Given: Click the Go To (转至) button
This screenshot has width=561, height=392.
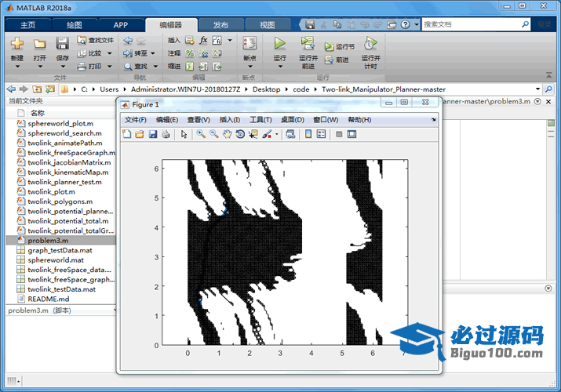Looking at the screenshot, I should pos(136,53).
